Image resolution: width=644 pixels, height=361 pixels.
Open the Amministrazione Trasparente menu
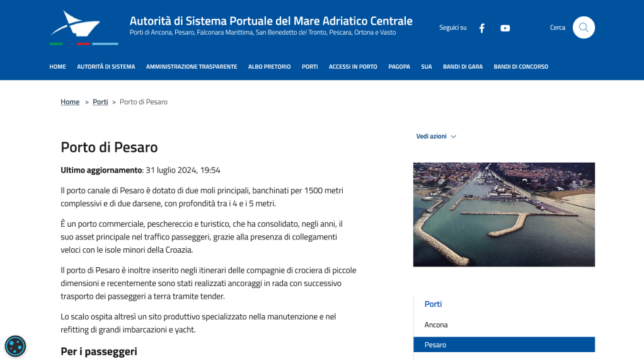(192, 67)
